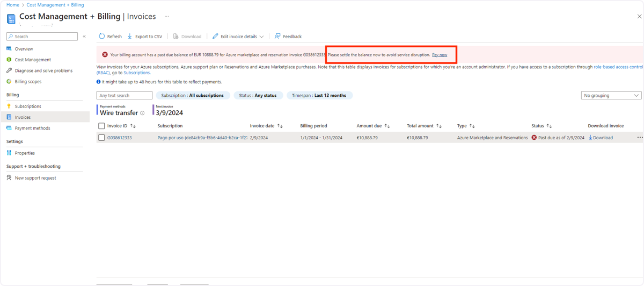The width and height of the screenshot is (644, 286).
Task: Open the ellipsis menu next to Invoices title
Action: point(166,17)
